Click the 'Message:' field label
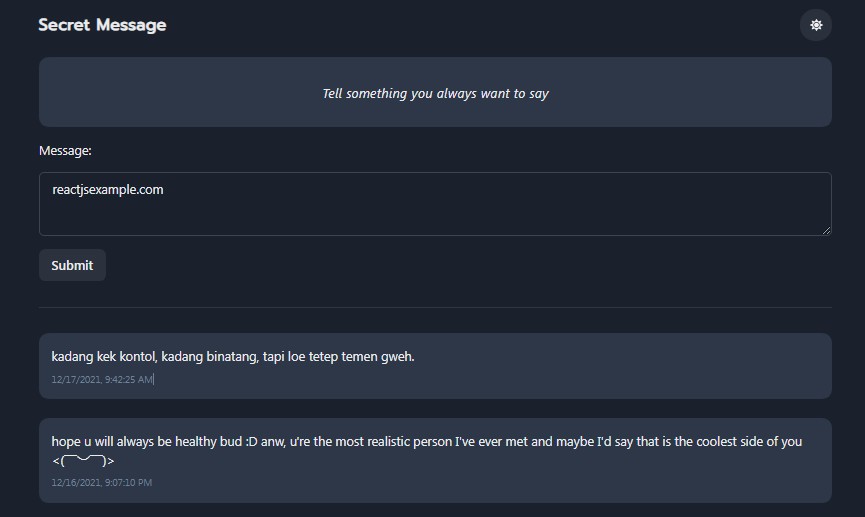 (65, 150)
